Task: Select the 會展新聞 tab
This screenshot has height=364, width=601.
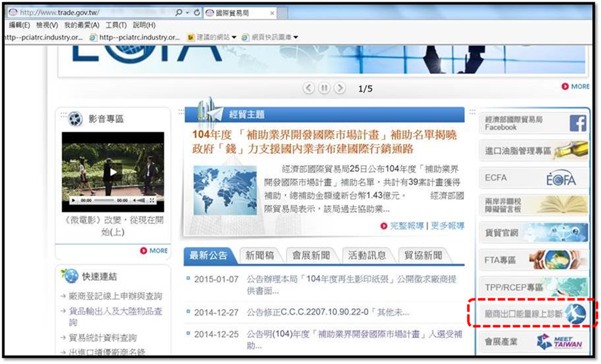Action: pos(311,255)
